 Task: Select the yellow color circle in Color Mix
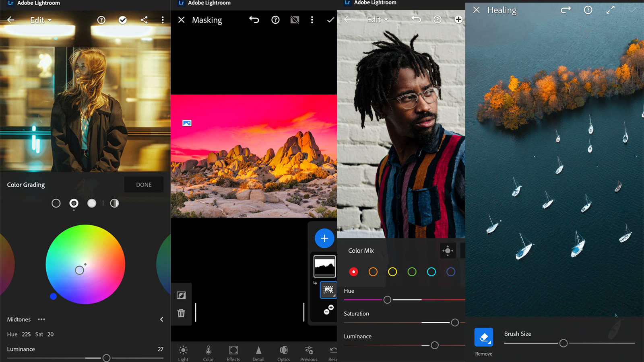click(392, 272)
